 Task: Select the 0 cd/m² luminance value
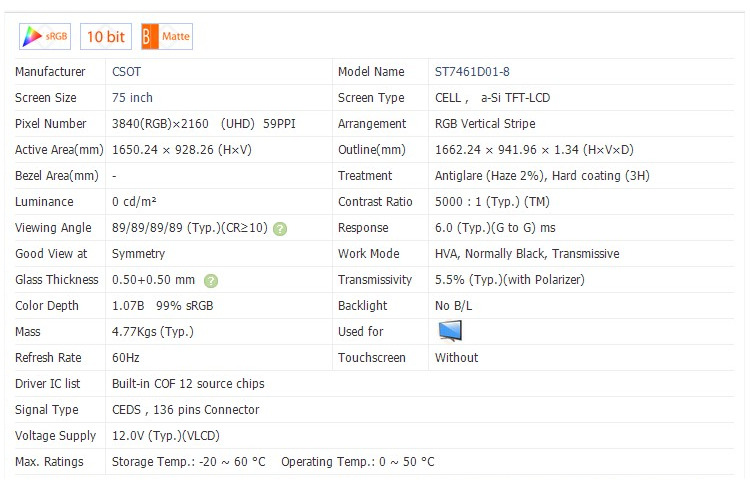point(134,202)
